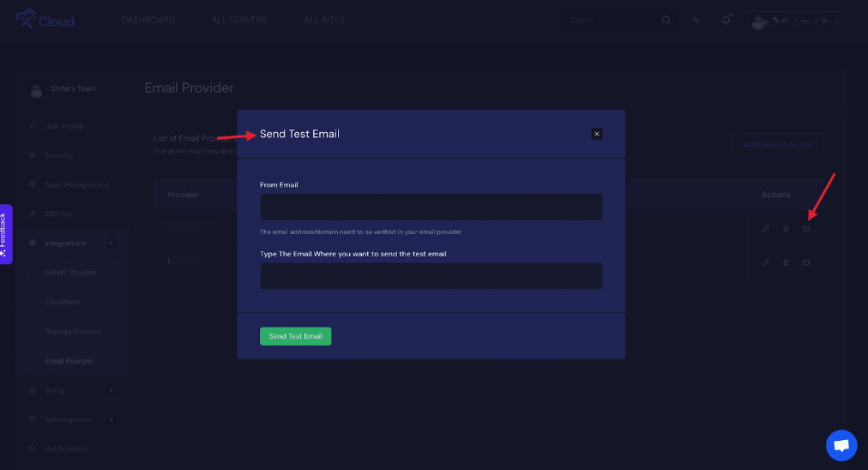Image resolution: width=868 pixels, height=470 pixels.
Task: Open the activity pulse icon
Action: 696,20
